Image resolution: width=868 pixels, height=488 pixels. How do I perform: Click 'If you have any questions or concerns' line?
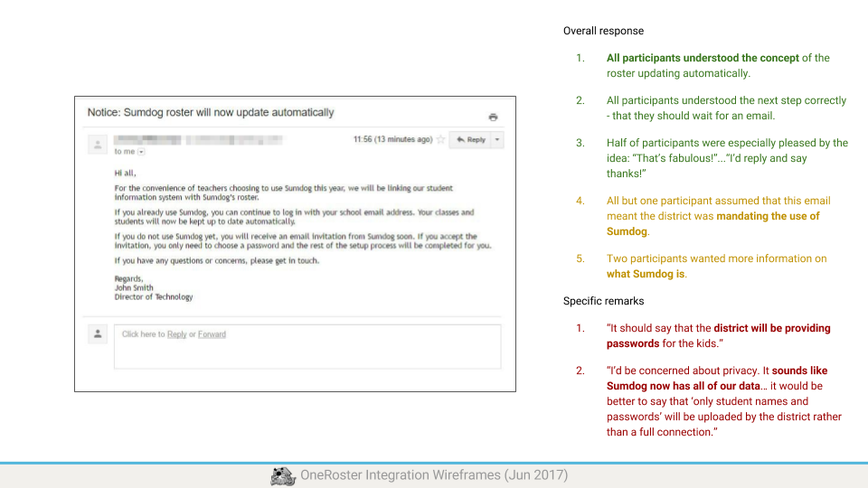pos(216,260)
